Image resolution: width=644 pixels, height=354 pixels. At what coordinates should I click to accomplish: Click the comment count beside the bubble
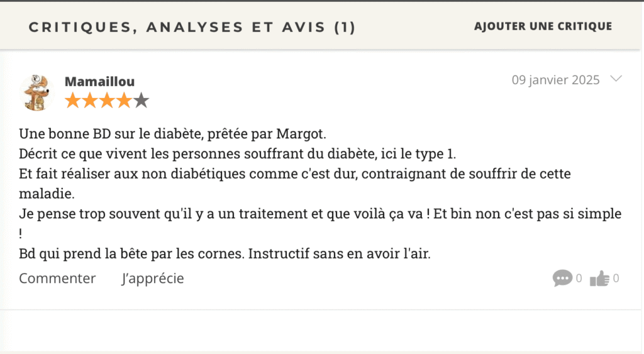579,278
